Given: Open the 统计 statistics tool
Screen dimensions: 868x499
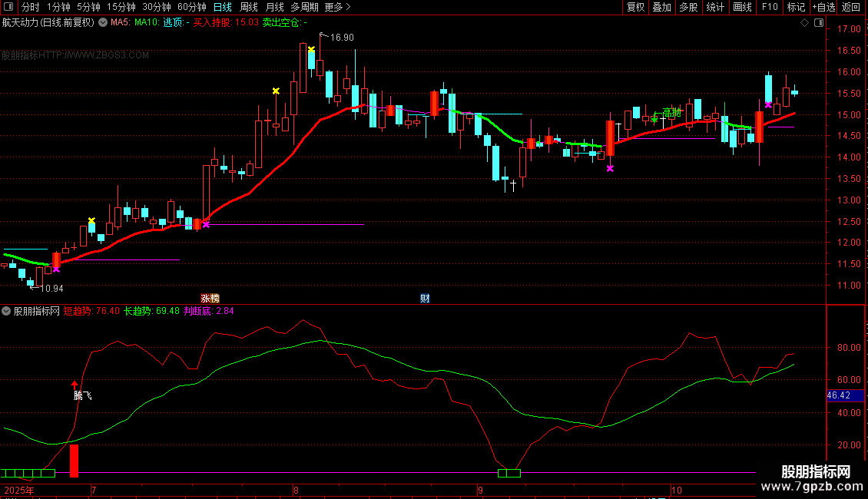Looking at the screenshot, I should click(714, 7).
